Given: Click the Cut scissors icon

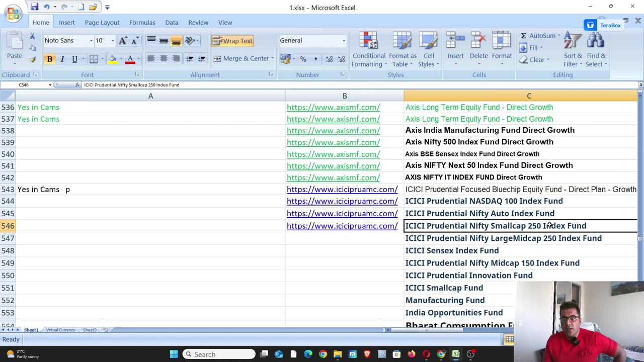Looking at the screenshot, I should pos(32,36).
